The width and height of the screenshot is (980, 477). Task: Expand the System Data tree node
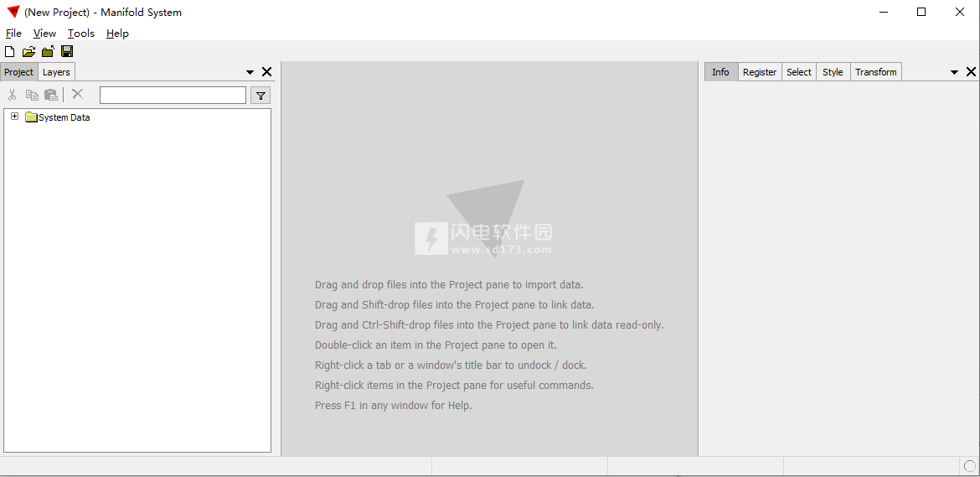point(14,117)
